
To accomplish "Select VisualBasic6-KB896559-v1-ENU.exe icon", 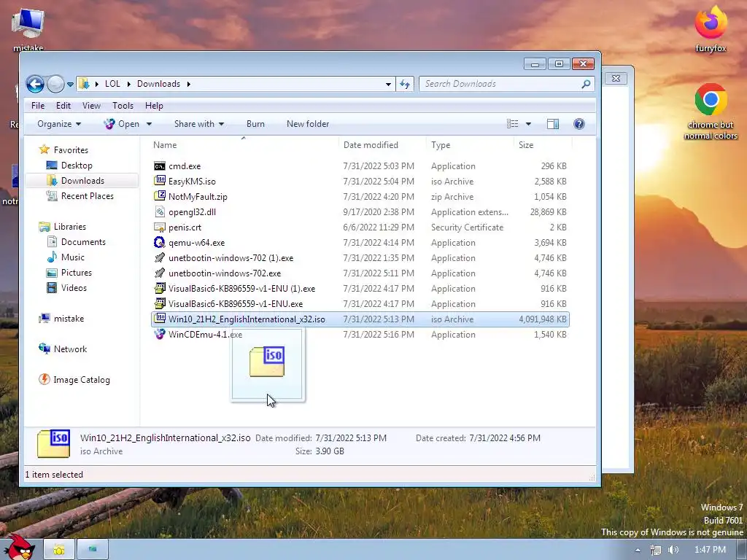I will click(x=160, y=303).
